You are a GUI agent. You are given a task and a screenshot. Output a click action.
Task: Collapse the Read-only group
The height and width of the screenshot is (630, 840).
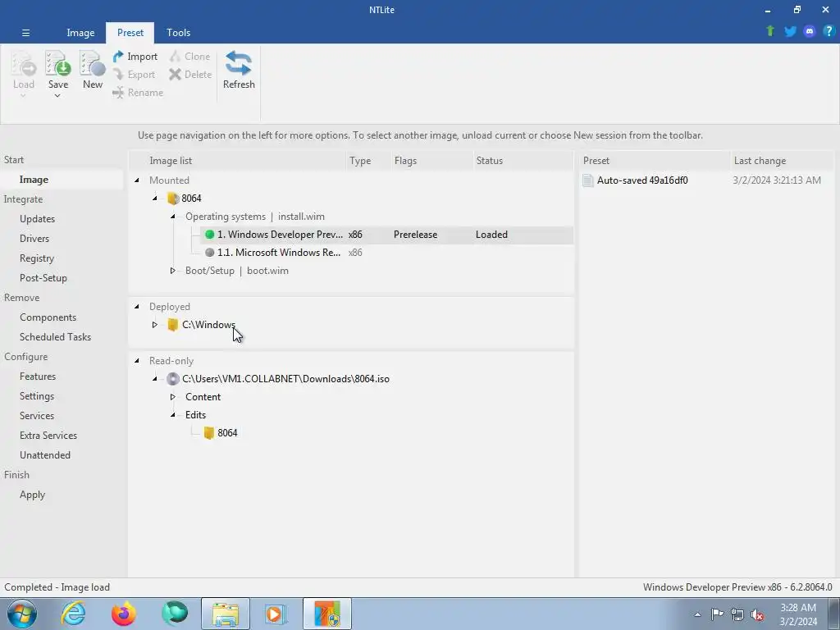(x=137, y=361)
